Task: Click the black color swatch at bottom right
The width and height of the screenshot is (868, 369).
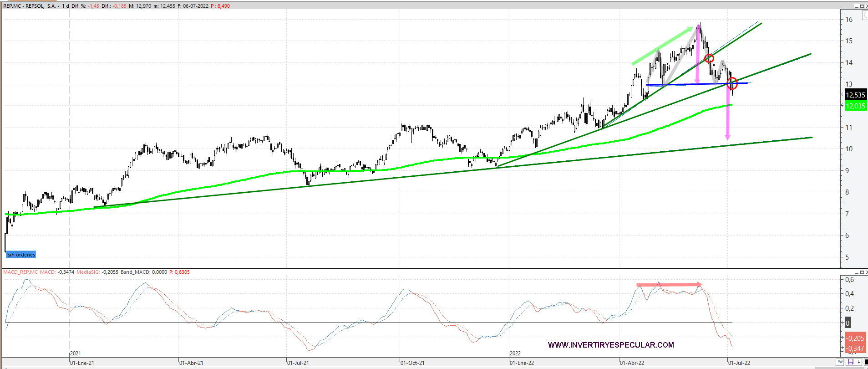Action: tap(866, 362)
